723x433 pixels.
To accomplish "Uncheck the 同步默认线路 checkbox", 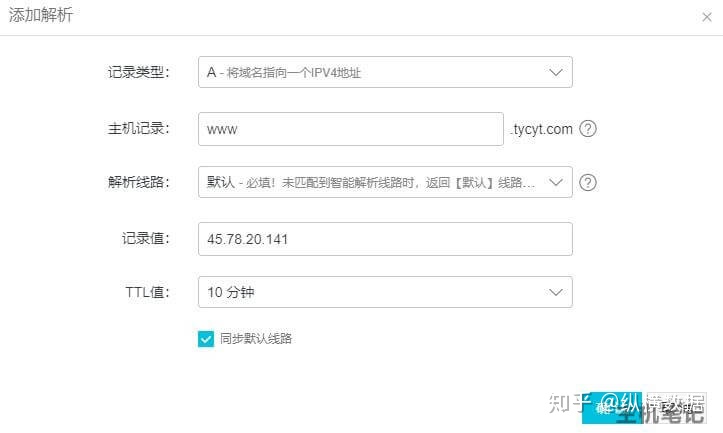I will 206,339.
